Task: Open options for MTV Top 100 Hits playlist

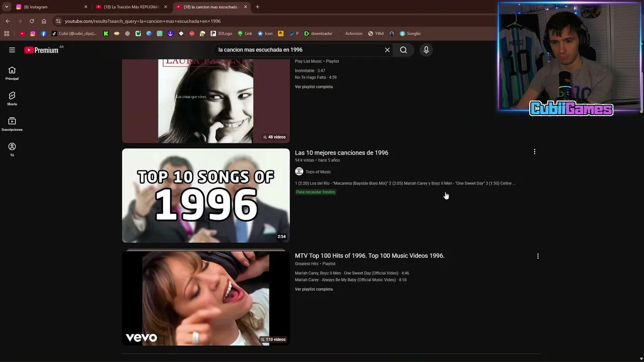Action: (538, 256)
